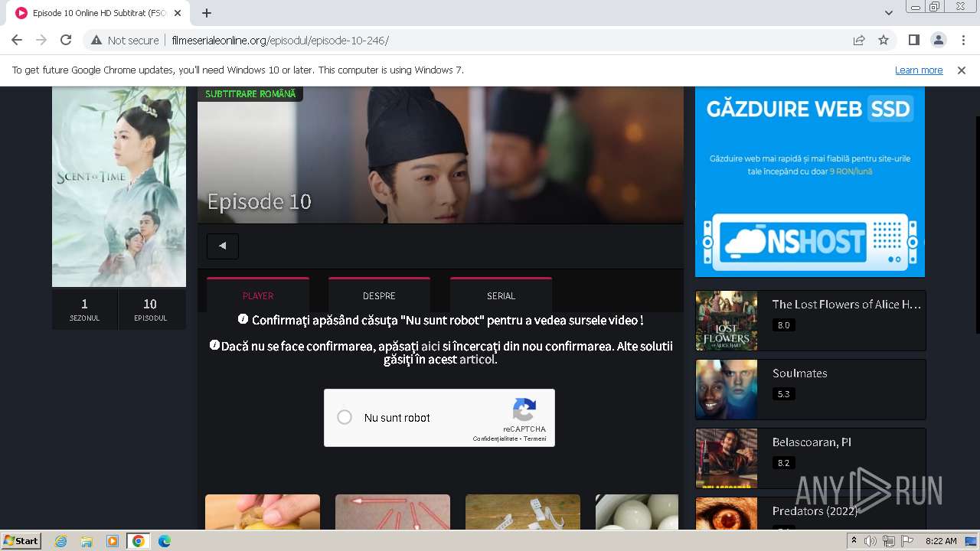The width and height of the screenshot is (980, 551).
Task: Select Chrome taskbar icon
Action: pyautogui.click(x=138, y=541)
